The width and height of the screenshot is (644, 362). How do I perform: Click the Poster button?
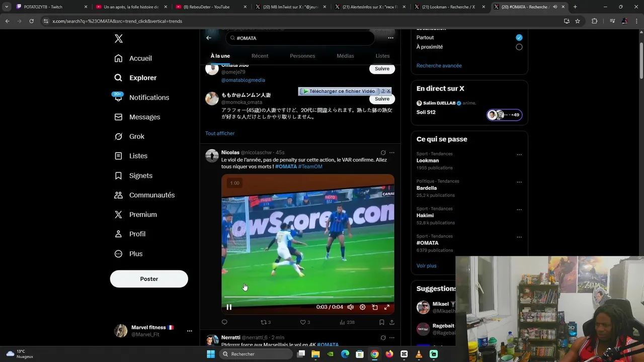coord(149,279)
